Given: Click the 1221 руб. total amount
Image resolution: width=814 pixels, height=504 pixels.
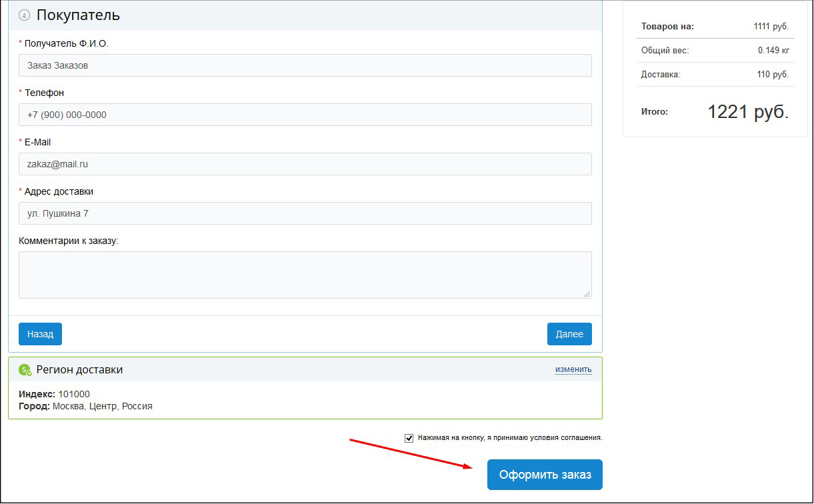Looking at the screenshot, I should pos(748,112).
